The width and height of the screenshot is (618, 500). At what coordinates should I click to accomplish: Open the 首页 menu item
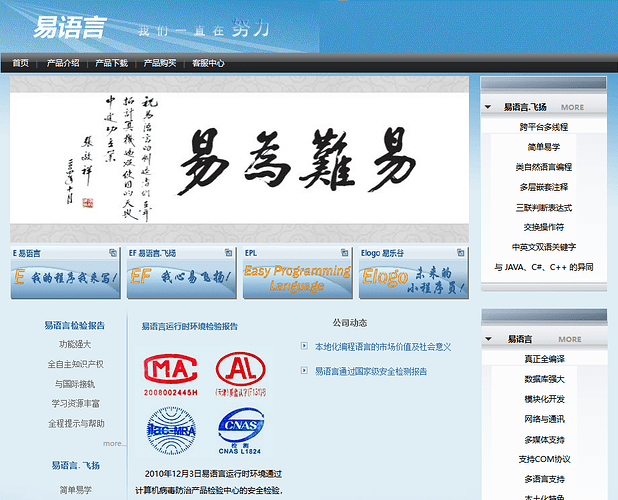[x=20, y=63]
